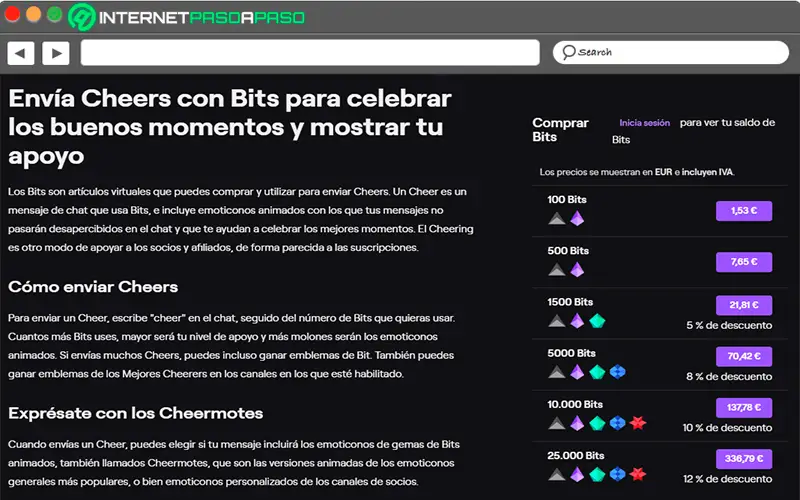This screenshot has height=500, width=800.
Task: Click the green gem under 5000 Bits
Action: click(597, 372)
